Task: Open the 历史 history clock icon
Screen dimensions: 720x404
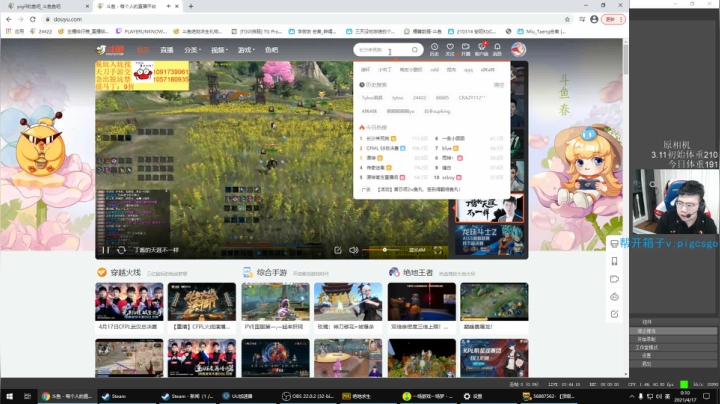Action: tap(434, 49)
